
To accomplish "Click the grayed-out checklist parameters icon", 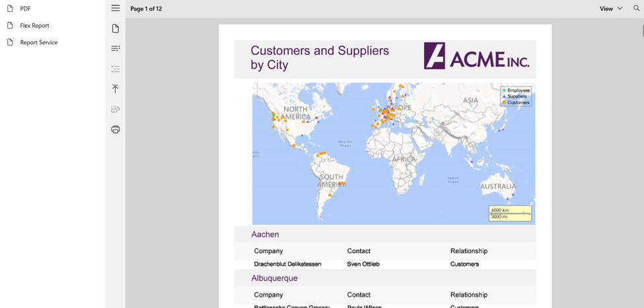I will click(x=116, y=69).
